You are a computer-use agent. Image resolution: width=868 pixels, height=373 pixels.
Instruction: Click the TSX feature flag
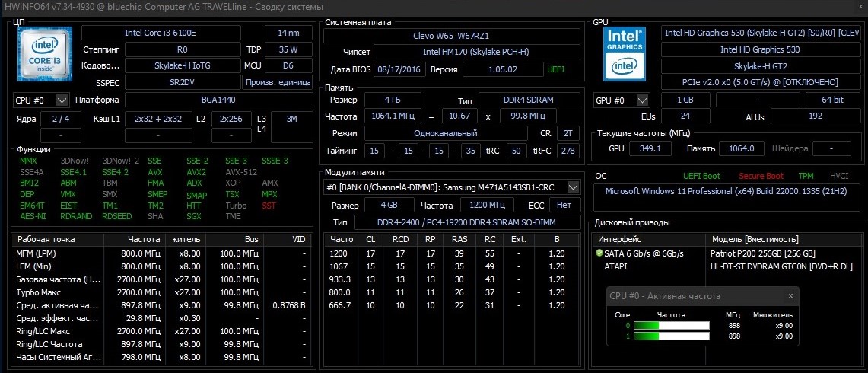pyautogui.click(x=232, y=194)
